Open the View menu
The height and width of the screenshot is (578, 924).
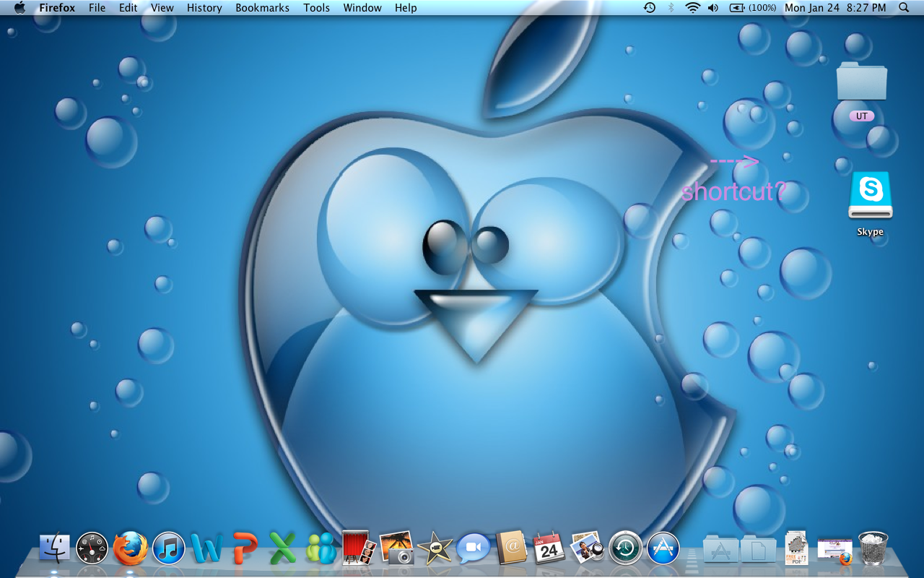point(162,8)
